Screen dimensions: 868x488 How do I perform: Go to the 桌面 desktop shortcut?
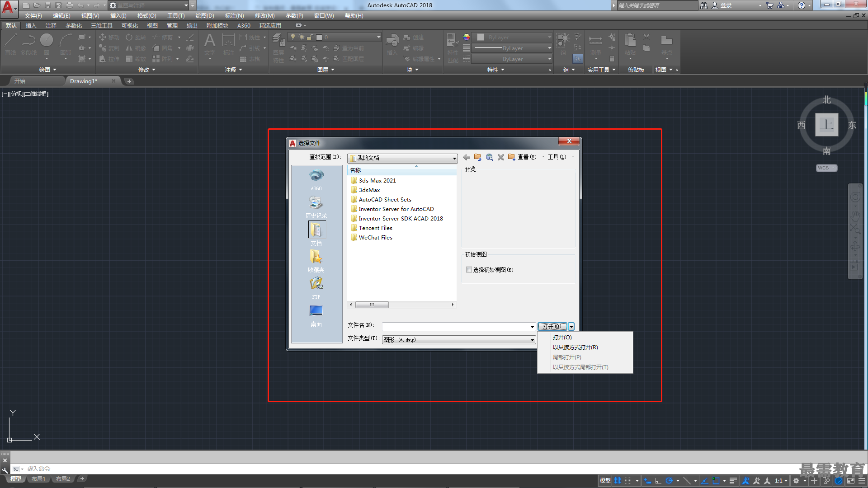316,315
